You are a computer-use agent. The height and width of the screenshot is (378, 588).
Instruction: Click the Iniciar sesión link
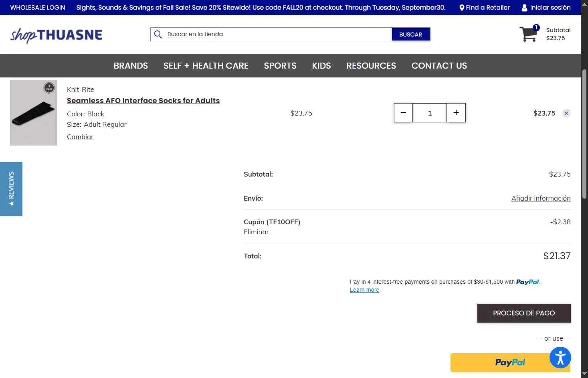click(546, 8)
